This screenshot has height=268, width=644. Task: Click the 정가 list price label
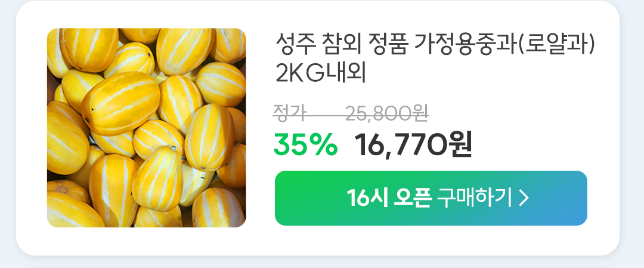(289, 114)
